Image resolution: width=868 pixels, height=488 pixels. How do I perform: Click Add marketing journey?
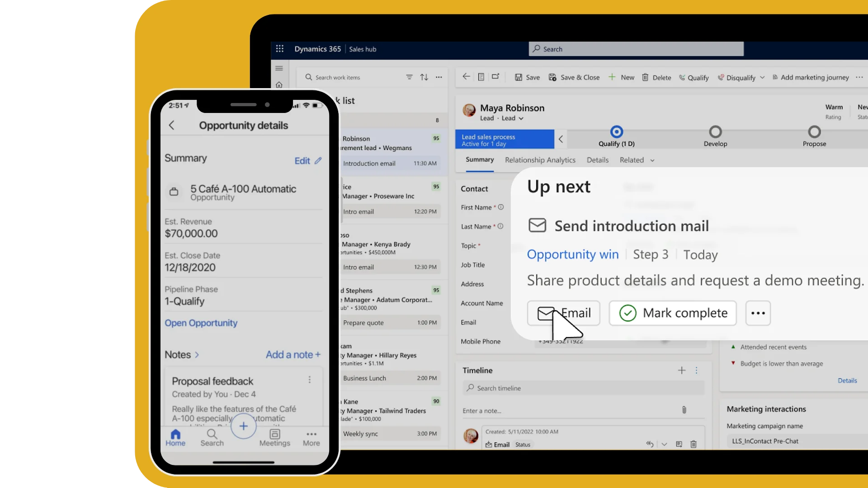pos(810,77)
